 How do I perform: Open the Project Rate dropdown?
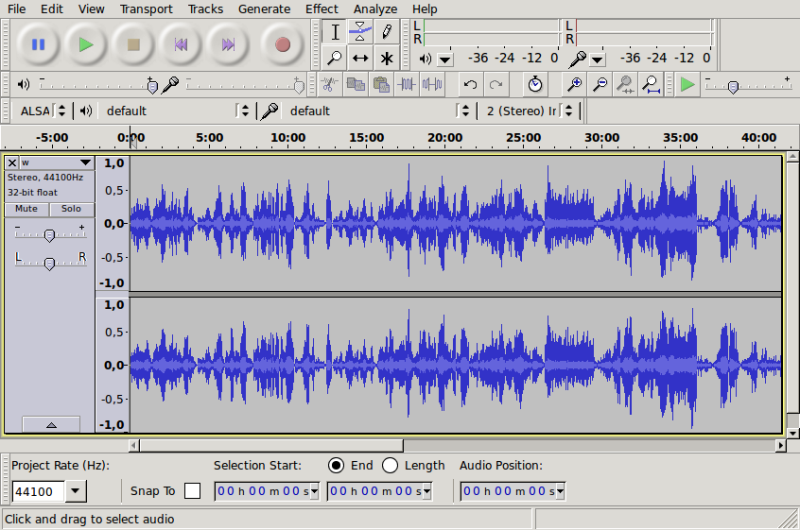point(77,491)
